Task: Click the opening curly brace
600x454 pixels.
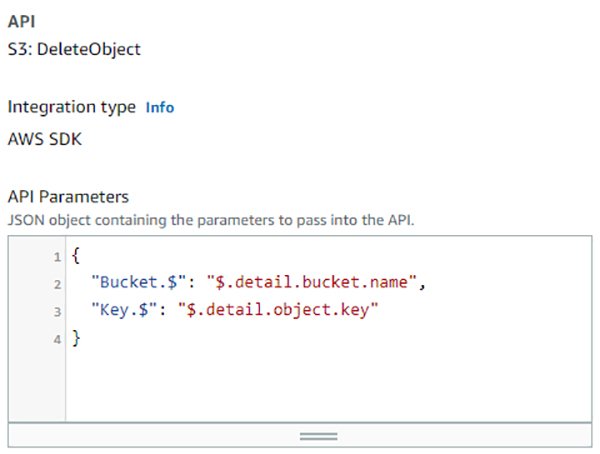Action: click(76, 258)
